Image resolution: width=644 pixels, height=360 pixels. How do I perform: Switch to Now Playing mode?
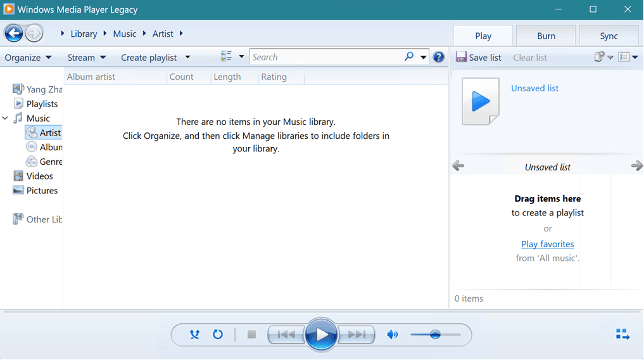coord(622,334)
